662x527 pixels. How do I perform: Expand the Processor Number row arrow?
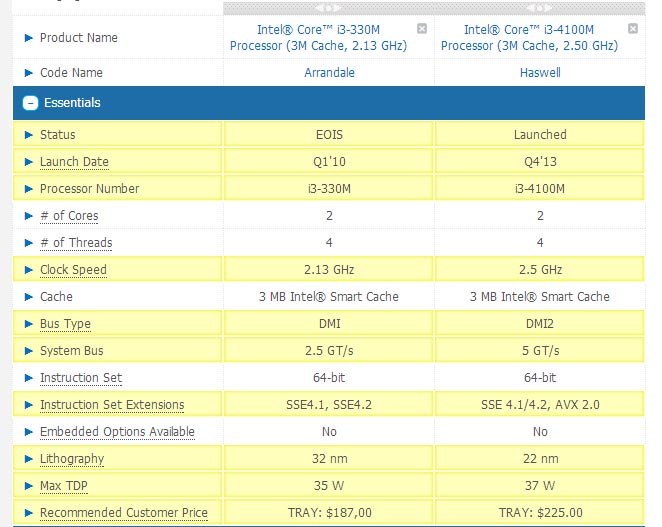[x=29, y=189]
